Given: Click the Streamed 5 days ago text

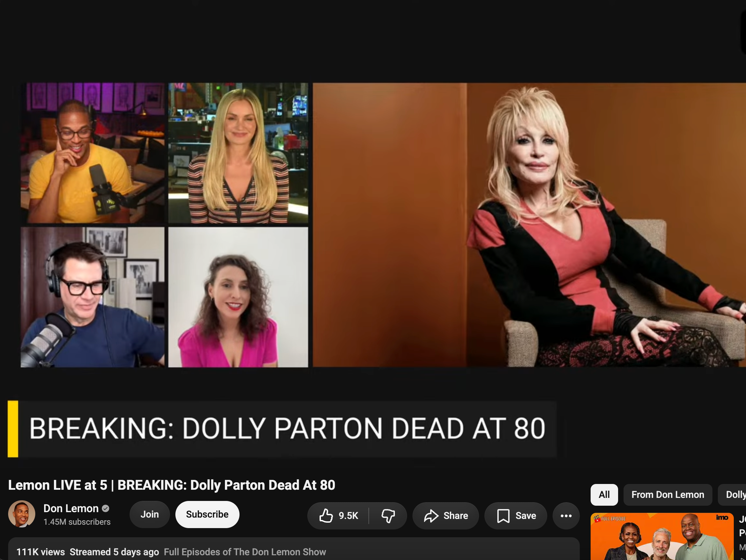Looking at the screenshot, I should coord(114,552).
